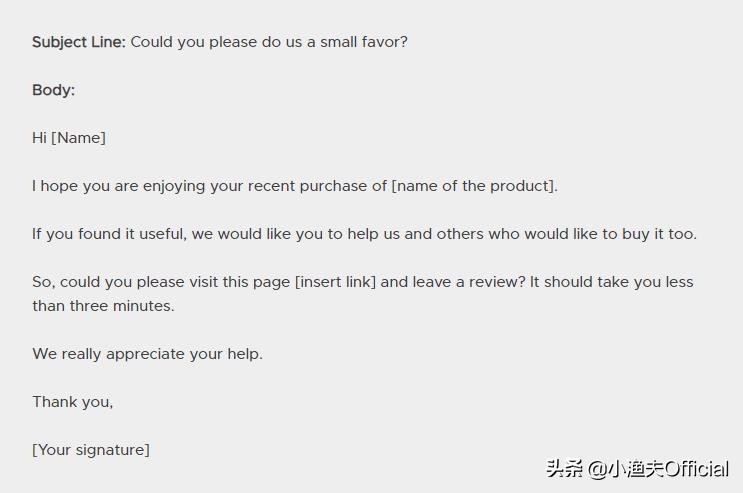Click the 'If you found it useful' sentence

(x=108, y=234)
